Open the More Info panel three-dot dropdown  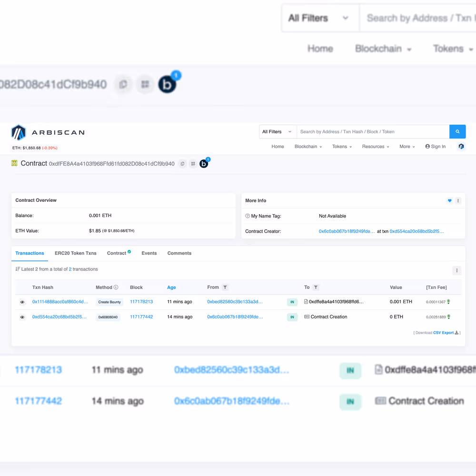(x=458, y=201)
